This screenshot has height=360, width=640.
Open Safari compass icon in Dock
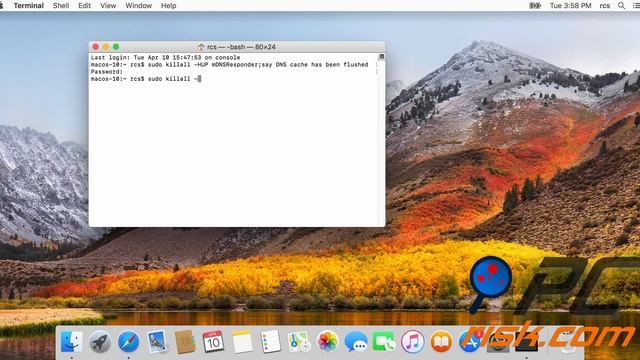[129, 342]
